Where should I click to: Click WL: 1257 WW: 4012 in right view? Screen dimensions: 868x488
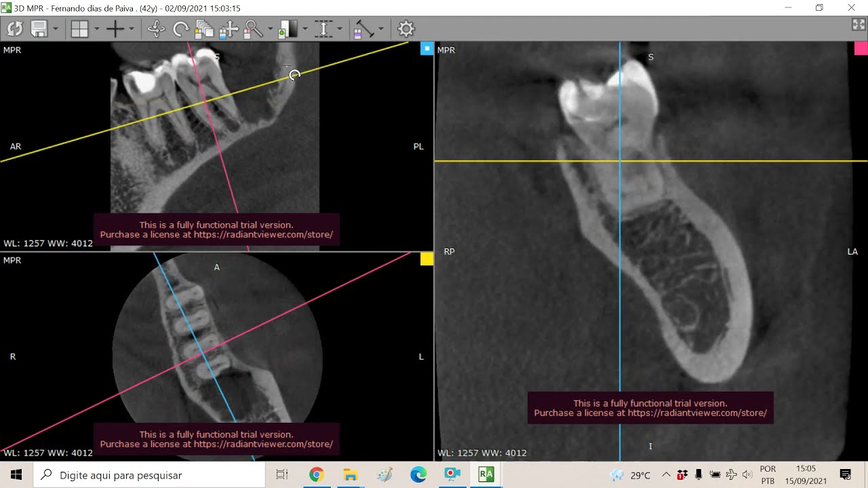pos(482,453)
